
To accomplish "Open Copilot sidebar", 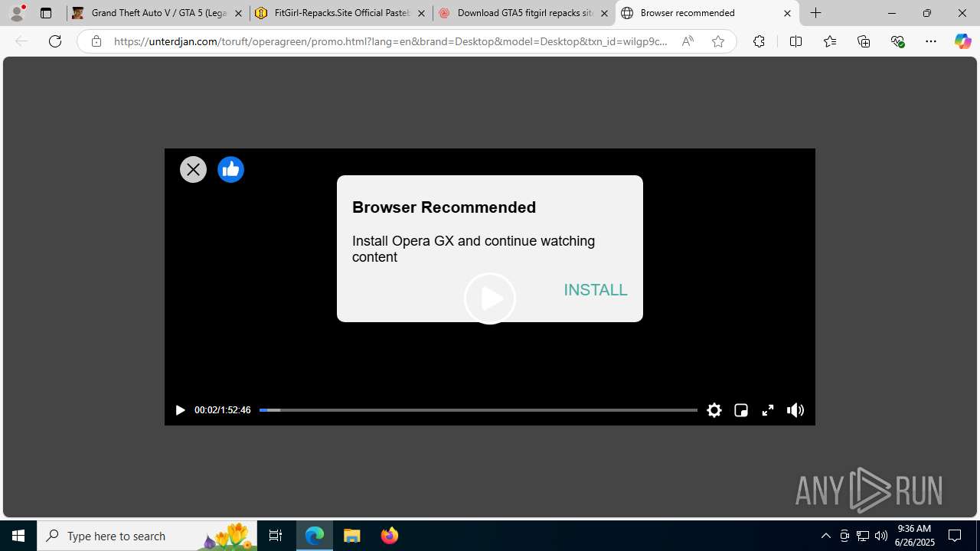I will click(x=962, y=41).
